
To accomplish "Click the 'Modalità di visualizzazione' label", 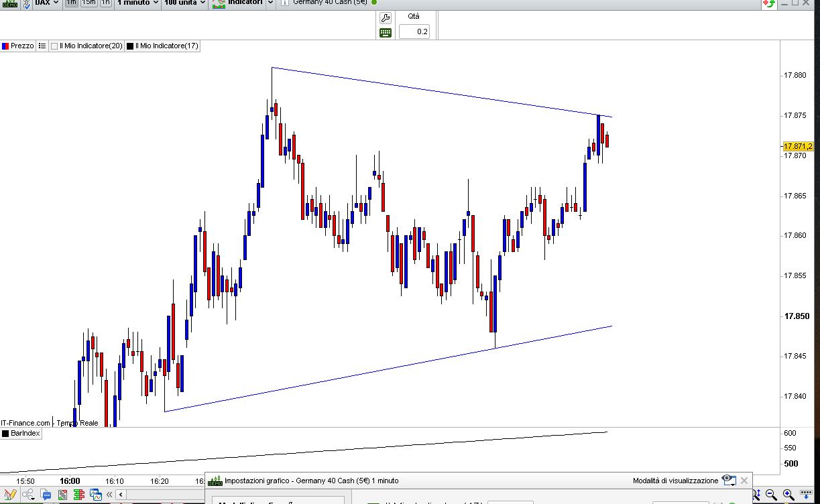I will pyautogui.click(x=675, y=481).
